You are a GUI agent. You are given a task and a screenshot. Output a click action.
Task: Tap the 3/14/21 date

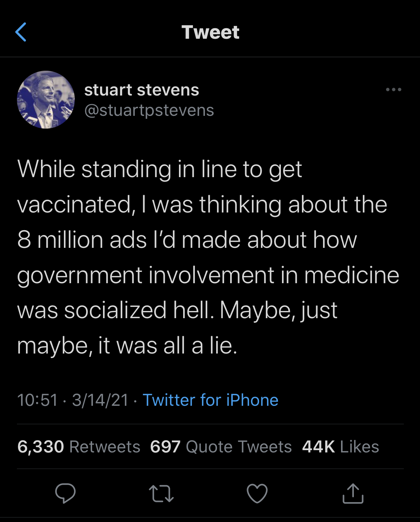pyautogui.click(x=100, y=400)
